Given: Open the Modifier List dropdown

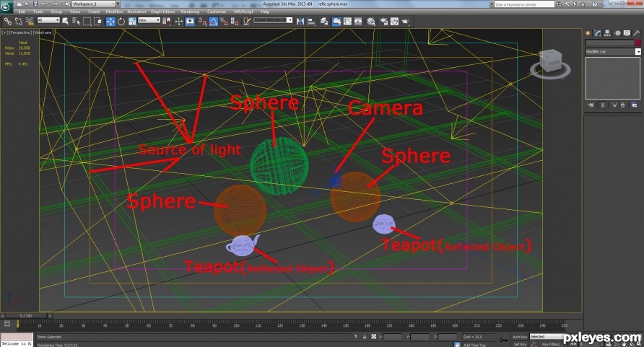Looking at the screenshot, I should pyautogui.click(x=613, y=52).
